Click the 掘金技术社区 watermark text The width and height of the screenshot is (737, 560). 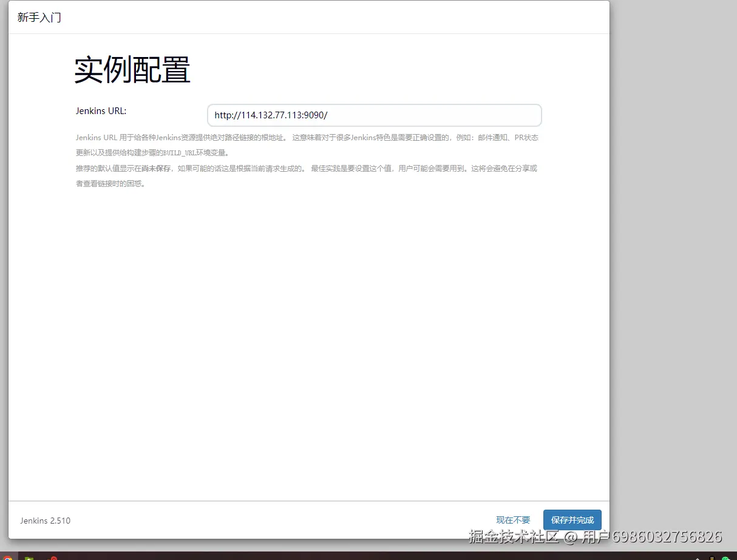[x=513, y=537]
